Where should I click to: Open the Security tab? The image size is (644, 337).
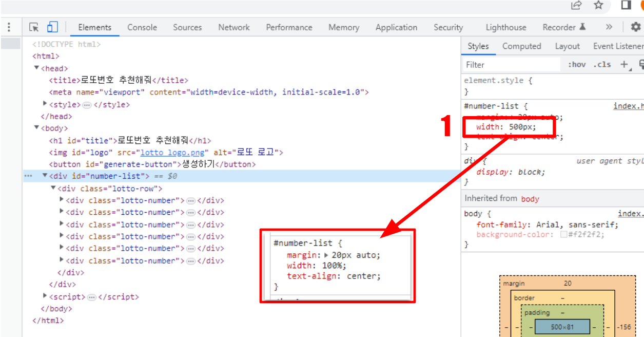coord(448,27)
